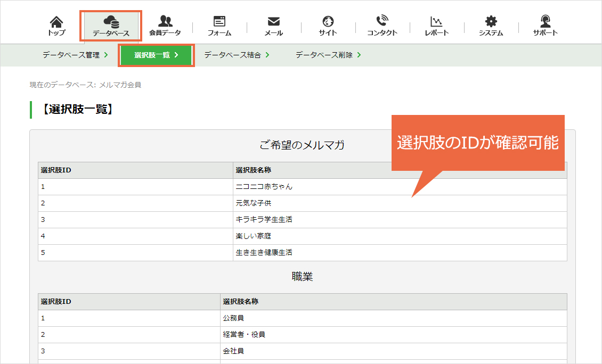Screen dimensions: 602x364
Task: Open the レポート chart icon
Action: tap(436, 21)
